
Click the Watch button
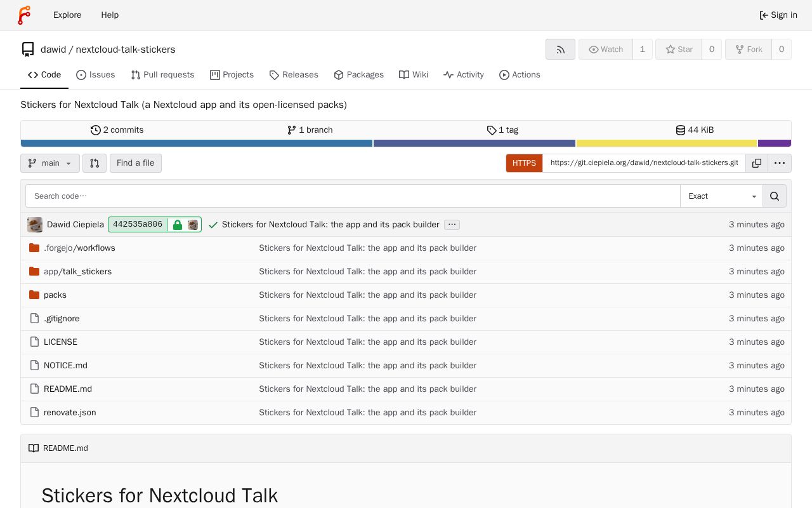(x=605, y=50)
